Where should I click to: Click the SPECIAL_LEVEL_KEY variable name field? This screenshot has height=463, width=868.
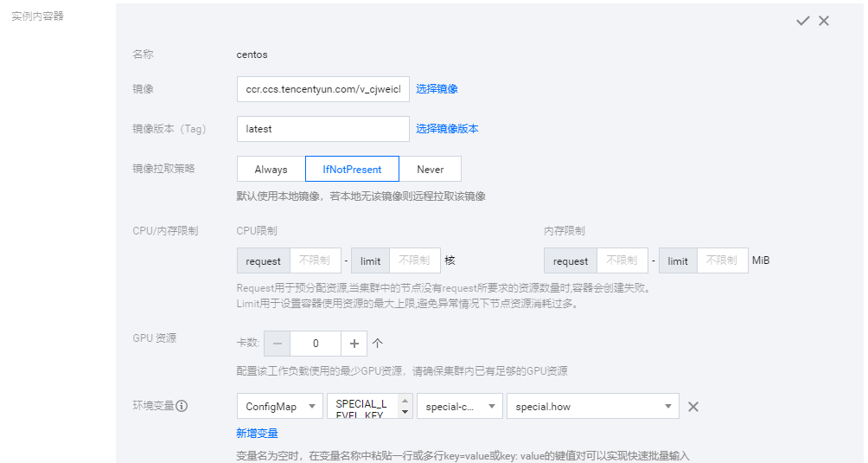point(361,407)
